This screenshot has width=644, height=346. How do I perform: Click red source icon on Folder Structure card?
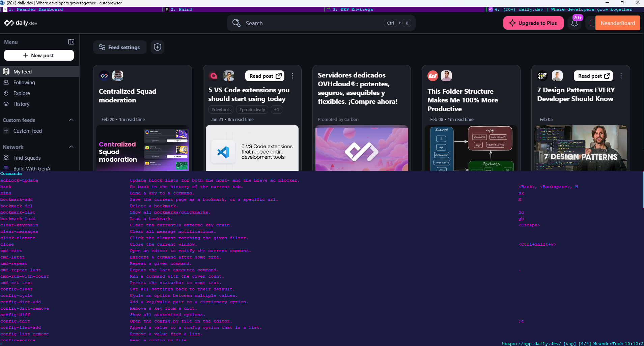(x=433, y=76)
